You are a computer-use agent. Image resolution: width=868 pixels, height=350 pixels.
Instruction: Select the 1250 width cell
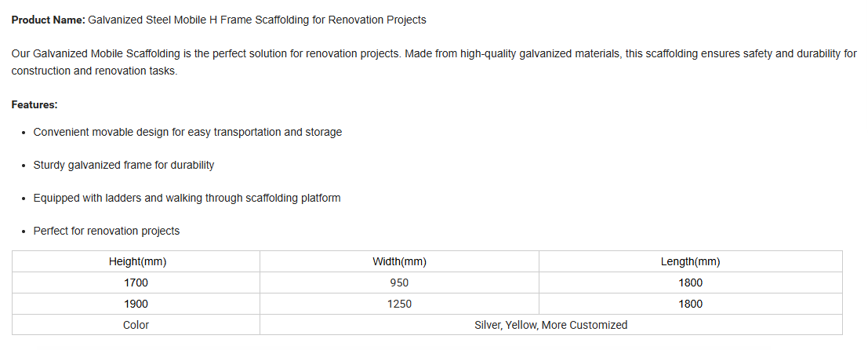(399, 304)
